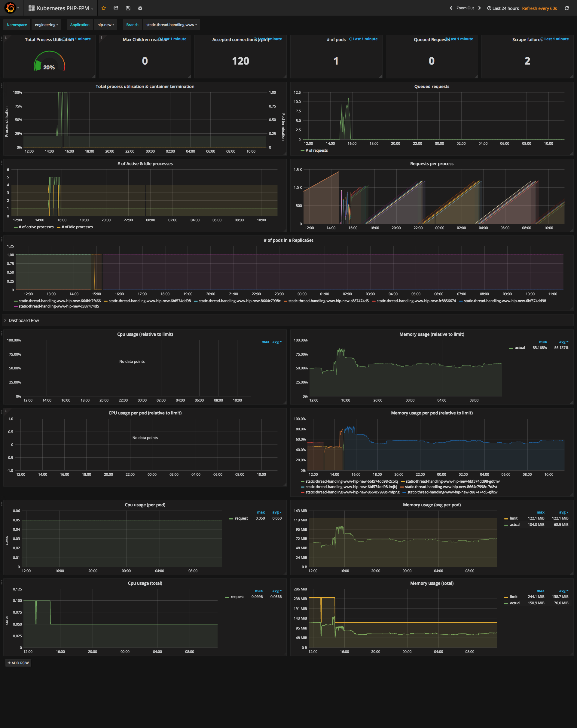
Task: Toggle '# of idle processes' legend series
Action: click(x=77, y=227)
